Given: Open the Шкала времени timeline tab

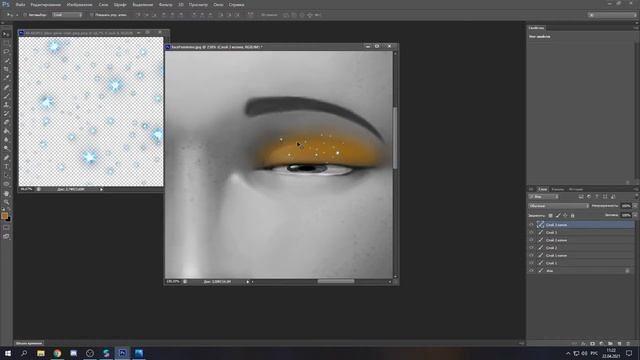Looking at the screenshot, I should (x=29, y=343).
